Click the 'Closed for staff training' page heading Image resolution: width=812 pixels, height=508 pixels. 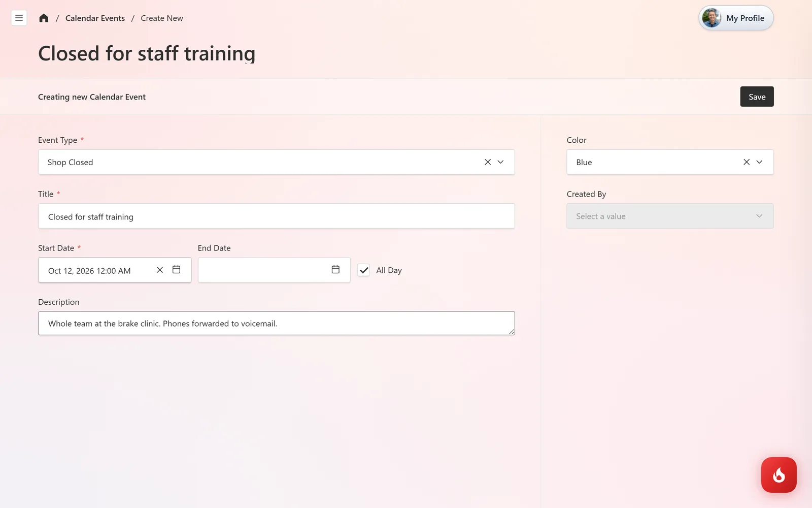coord(147,53)
